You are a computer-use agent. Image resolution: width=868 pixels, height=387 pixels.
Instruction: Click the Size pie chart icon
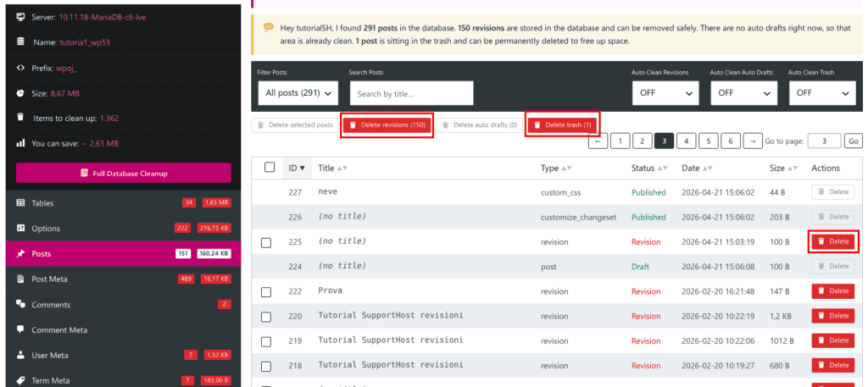[20, 93]
